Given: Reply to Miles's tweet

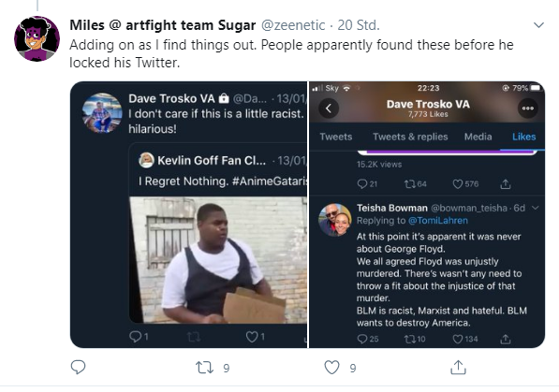Looking at the screenshot, I should [78, 367].
